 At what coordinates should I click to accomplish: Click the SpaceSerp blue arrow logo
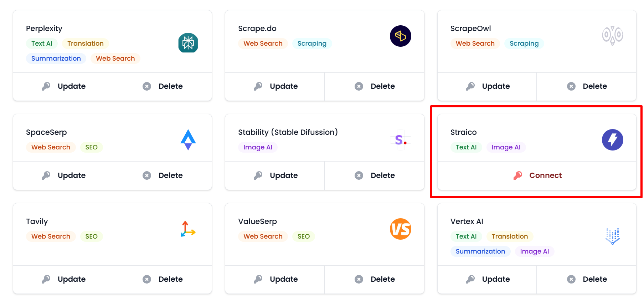(188, 139)
